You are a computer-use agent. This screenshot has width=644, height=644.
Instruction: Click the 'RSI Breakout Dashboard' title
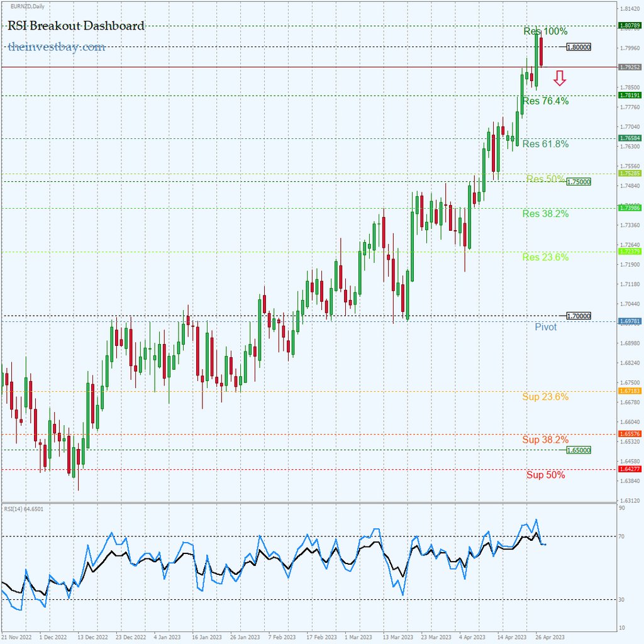(x=76, y=25)
